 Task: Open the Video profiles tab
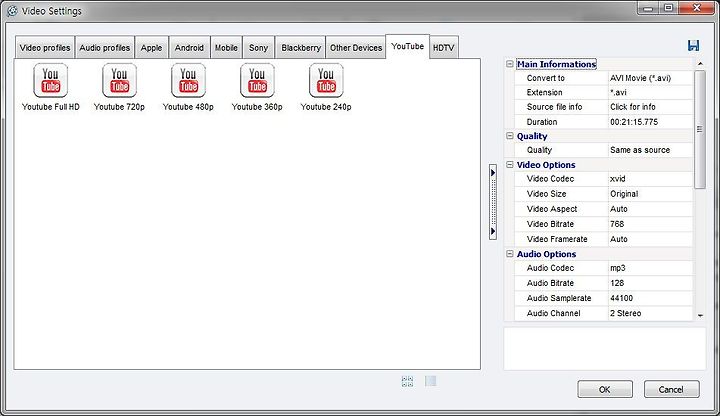[x=45, y=48]
